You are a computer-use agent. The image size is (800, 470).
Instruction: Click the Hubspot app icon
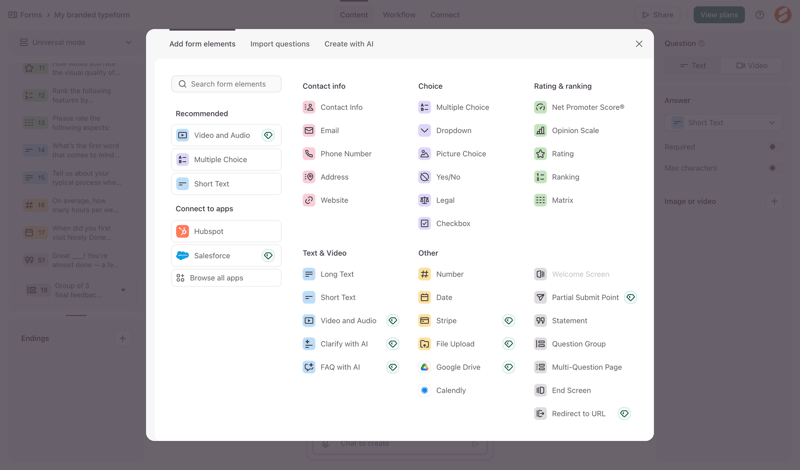[182, 231]
